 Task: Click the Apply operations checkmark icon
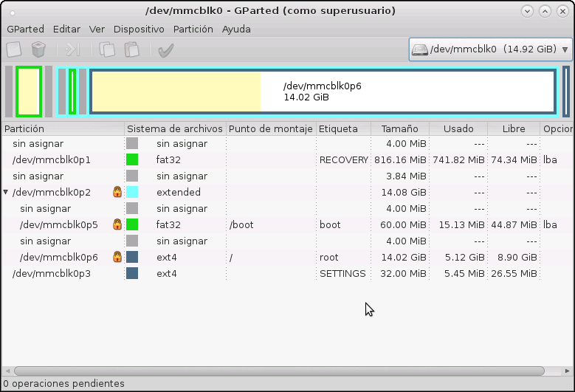166,49
